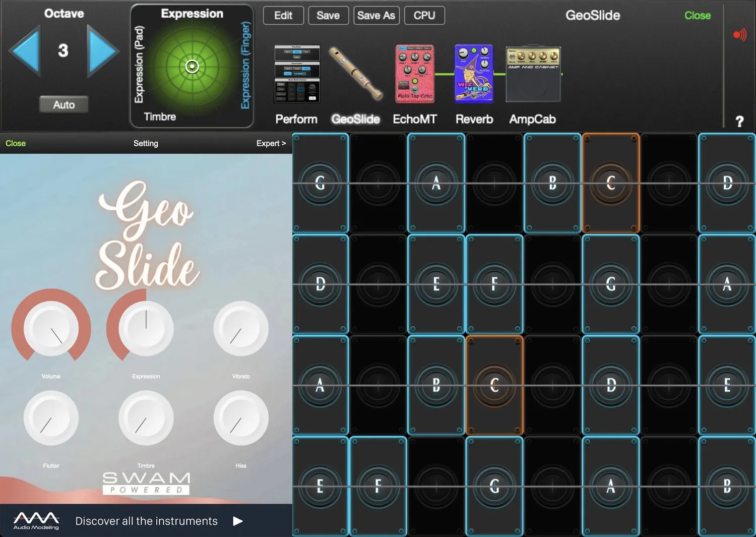Click the Expression (Pad) axis label
Image resolution: width=756 pixels, height=537 pixels.
139,65
